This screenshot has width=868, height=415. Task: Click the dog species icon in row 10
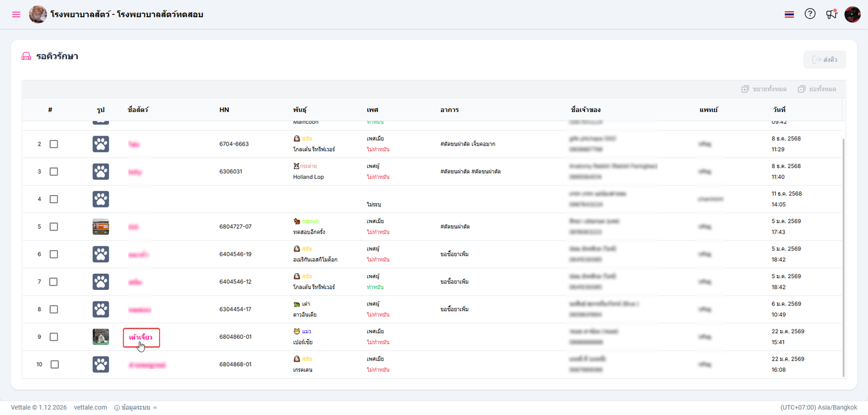pos(297,359)
